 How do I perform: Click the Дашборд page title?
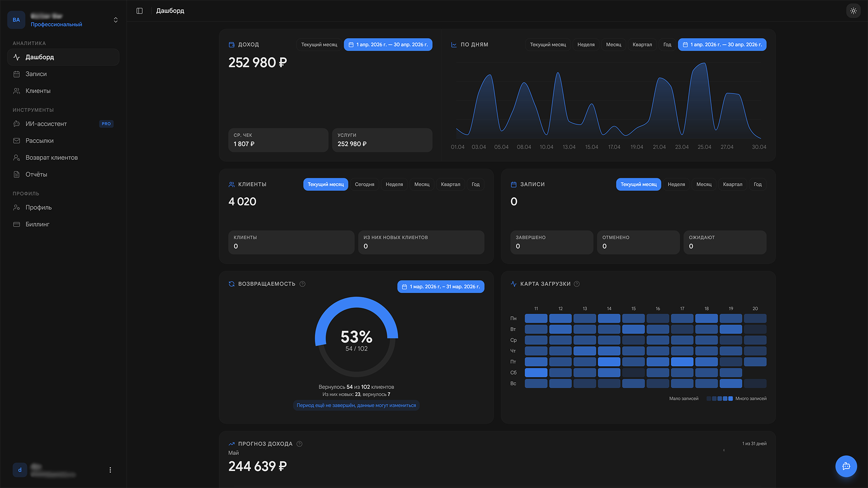[x=170, y=11]
